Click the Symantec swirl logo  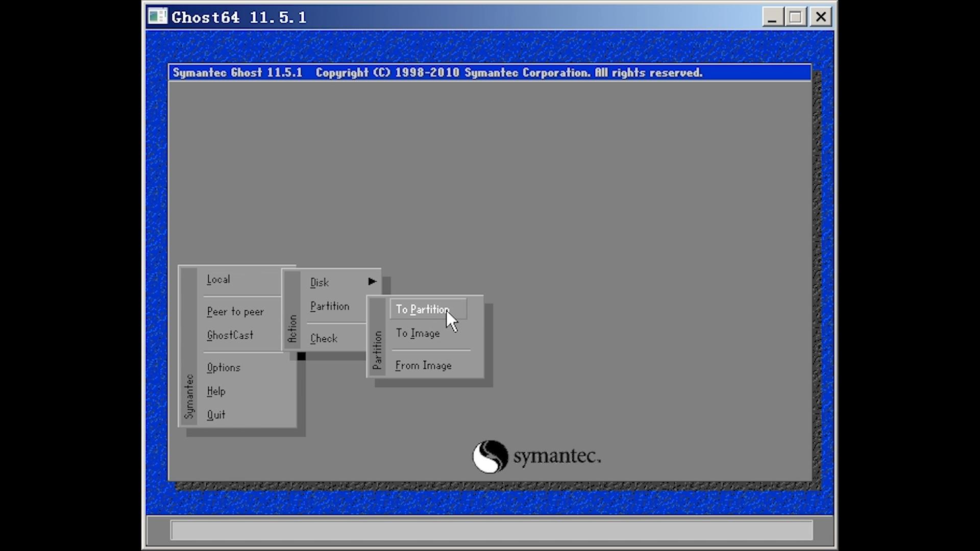pyautogui.click(x=491, y=457)
